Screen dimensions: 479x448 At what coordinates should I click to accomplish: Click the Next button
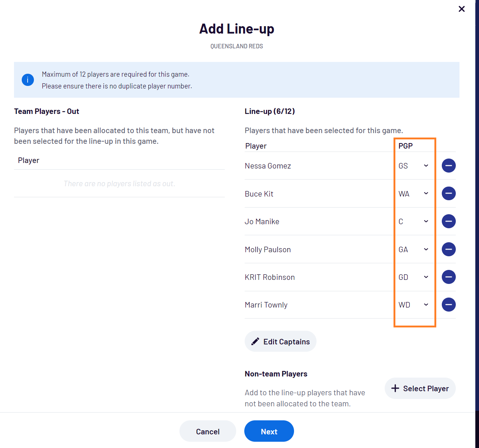pos(269,431)
